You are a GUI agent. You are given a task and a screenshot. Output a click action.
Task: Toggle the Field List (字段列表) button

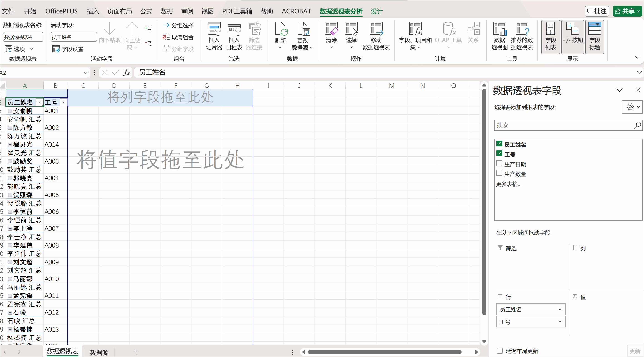click(550, 37)
